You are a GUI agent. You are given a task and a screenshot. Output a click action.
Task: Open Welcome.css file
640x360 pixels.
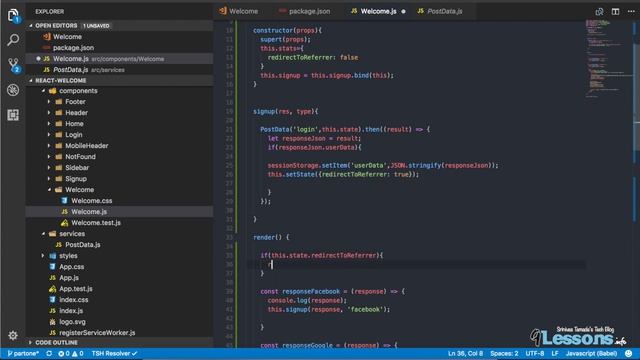[119, 201]
